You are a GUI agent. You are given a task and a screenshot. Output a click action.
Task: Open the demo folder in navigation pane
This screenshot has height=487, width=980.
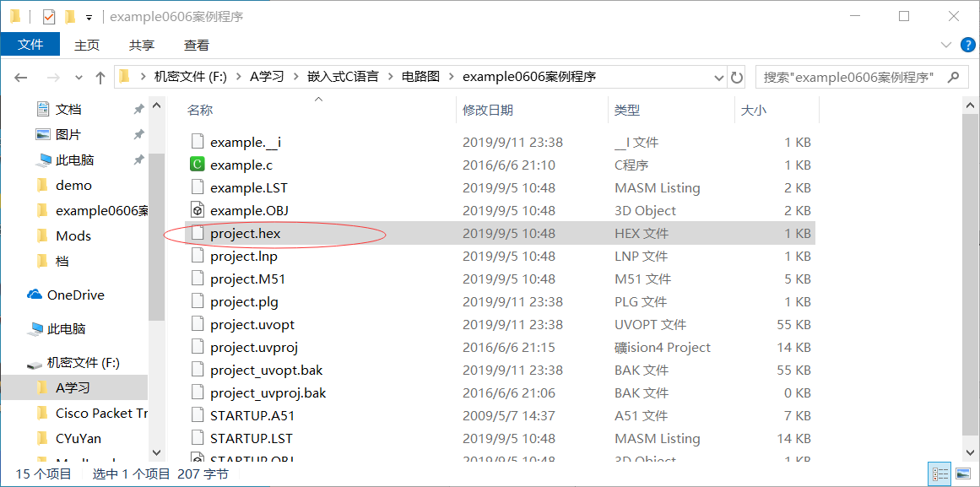73,185
